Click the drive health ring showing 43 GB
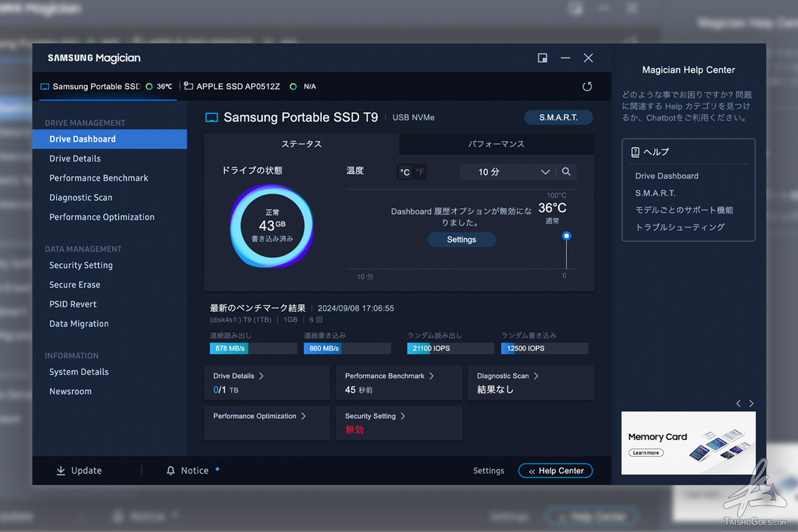 tap(272, 226)
